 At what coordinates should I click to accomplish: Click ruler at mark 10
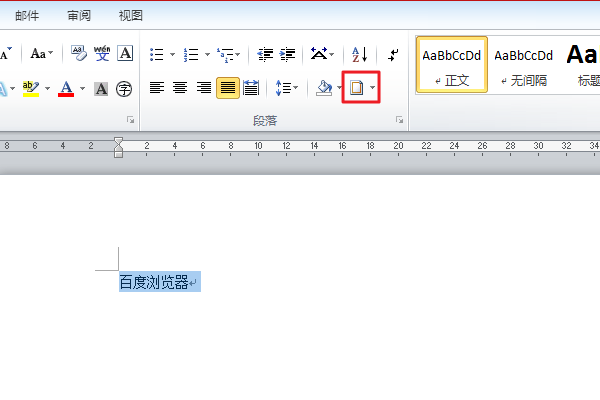259,146
